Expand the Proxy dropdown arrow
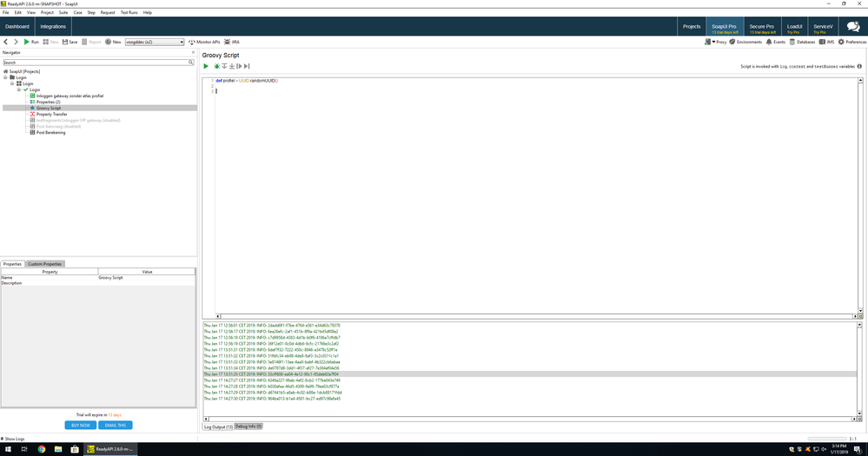 [x=712, y=42]
